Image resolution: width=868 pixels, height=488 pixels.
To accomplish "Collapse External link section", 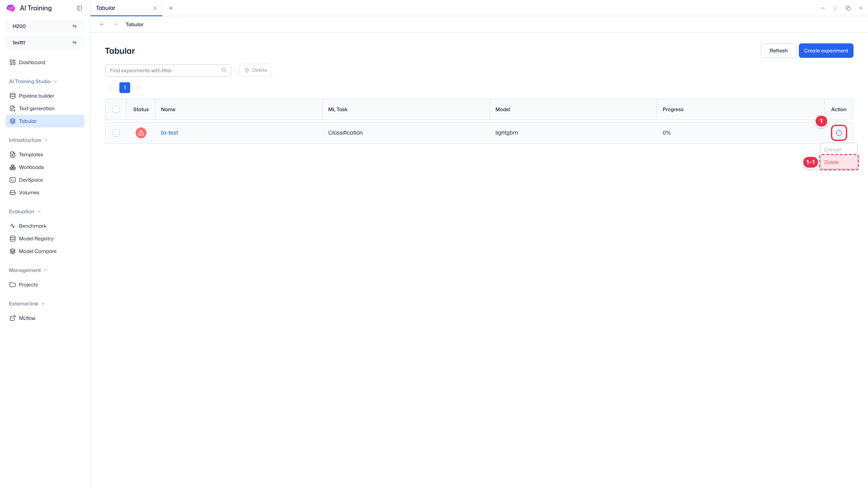I will [x=27, y=304].
